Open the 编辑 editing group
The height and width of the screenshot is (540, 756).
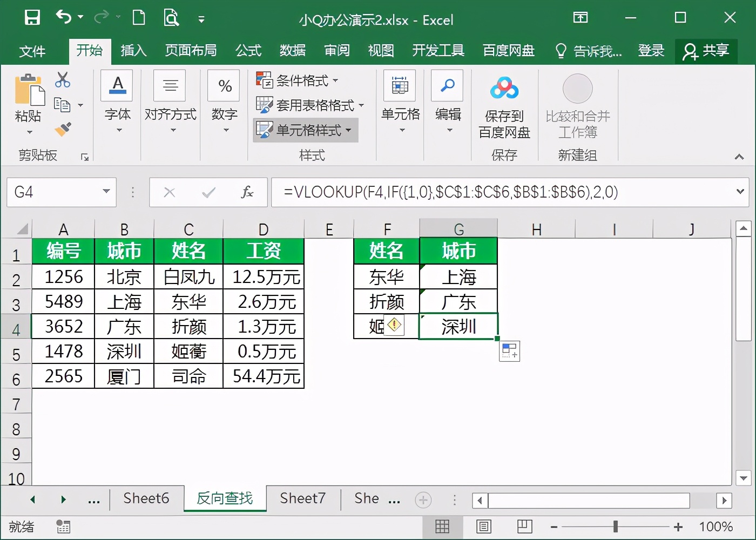tap(448, 103)
